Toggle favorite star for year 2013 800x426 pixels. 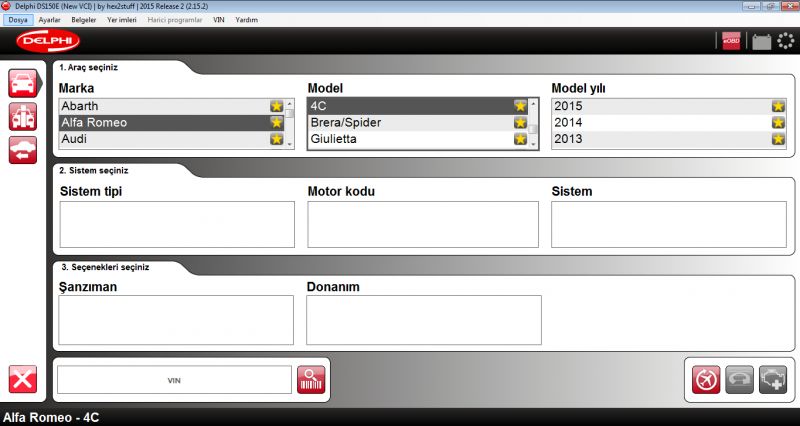tap(779, 139)
